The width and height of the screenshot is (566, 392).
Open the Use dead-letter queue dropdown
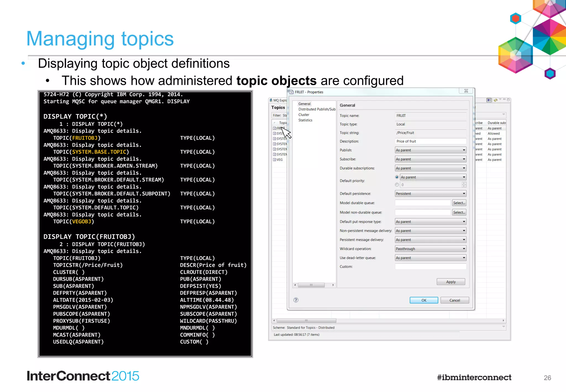431,258
